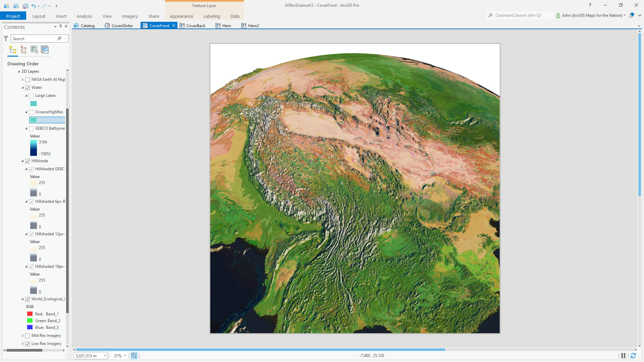Enable the NASA Earth At Night layer
This screenshot has width=644, height=362.
28,79
